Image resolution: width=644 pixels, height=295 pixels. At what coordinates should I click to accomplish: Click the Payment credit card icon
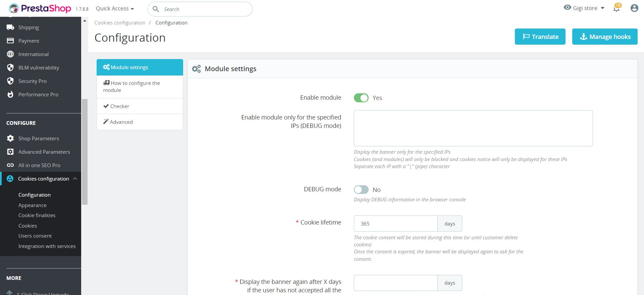[x=10, y=41]
